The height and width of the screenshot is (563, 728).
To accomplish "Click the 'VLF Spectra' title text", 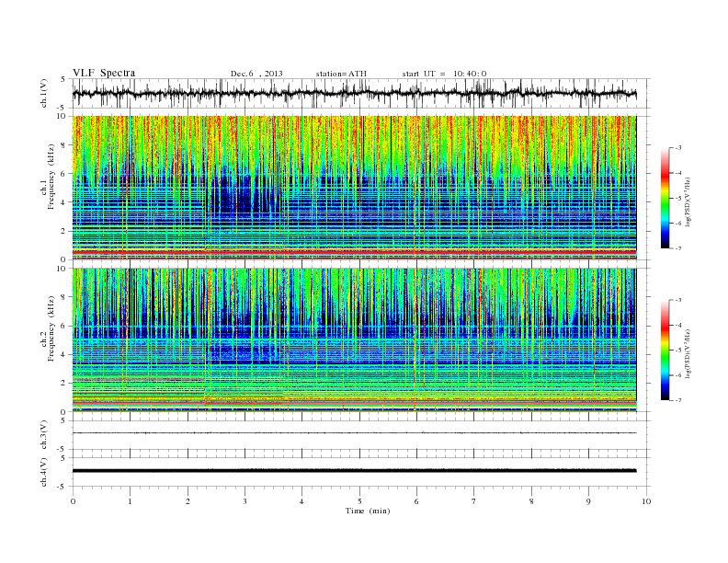I will (x=104, y=73).
